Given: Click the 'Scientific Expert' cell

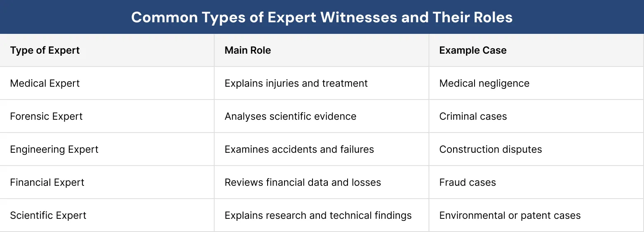Looking at the screenshot, I should click(x=48, y=215).
